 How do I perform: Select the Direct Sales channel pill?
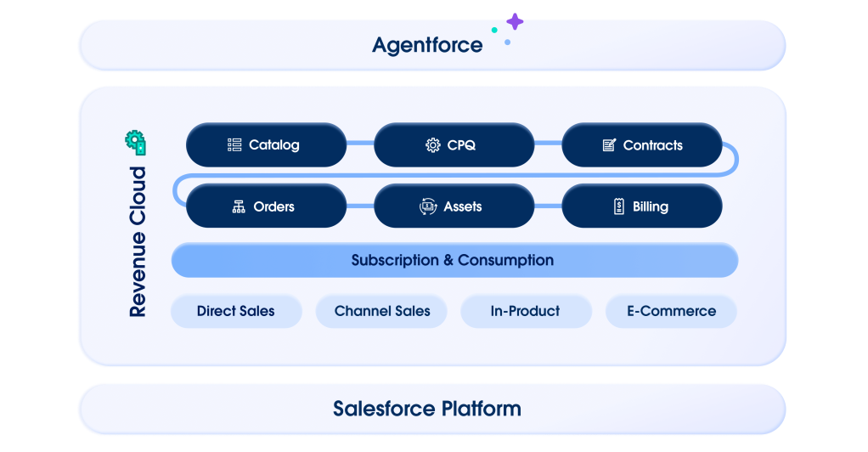pos(235,311)
